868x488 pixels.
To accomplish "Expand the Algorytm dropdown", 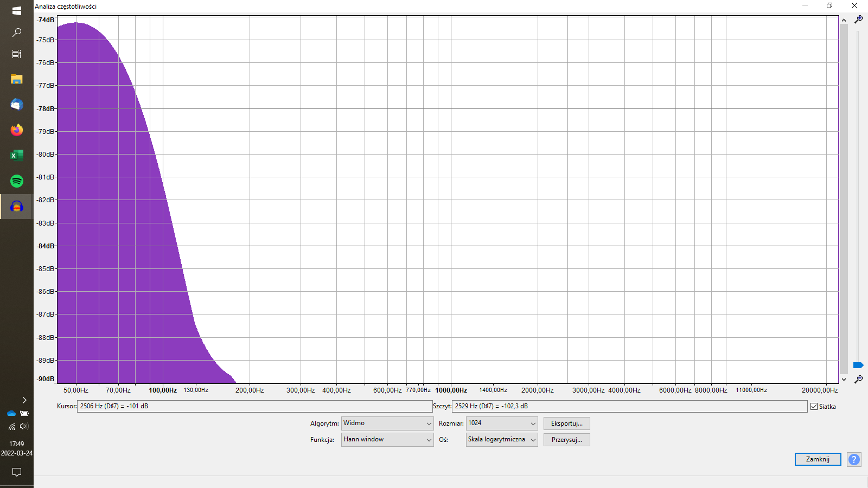I will coord(387,423).
